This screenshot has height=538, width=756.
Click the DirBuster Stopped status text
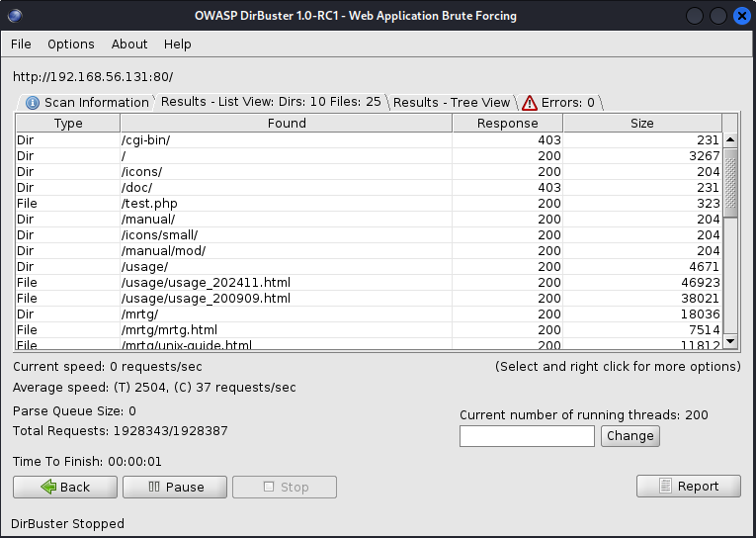[x=67, y=523]
